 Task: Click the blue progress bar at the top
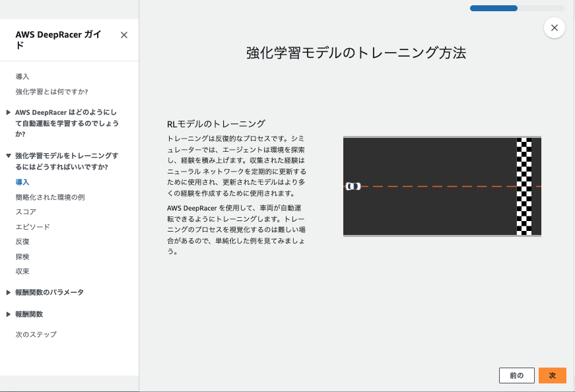coord(493,8)
